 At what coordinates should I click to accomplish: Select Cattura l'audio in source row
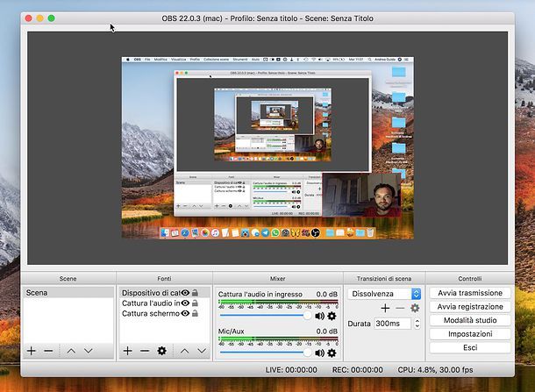tap(164, 303)
